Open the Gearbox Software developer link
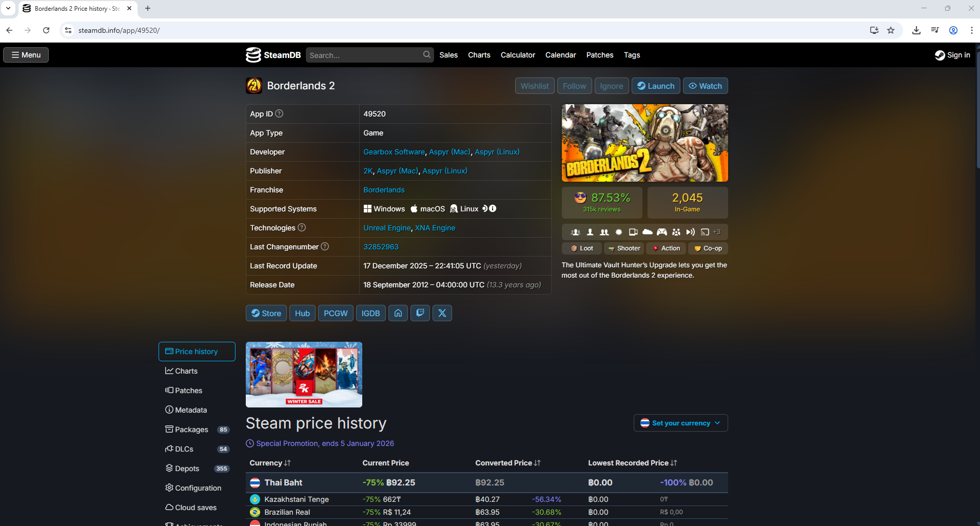Image resolution: width=980 pixels, height=526 pixels. 394,152
